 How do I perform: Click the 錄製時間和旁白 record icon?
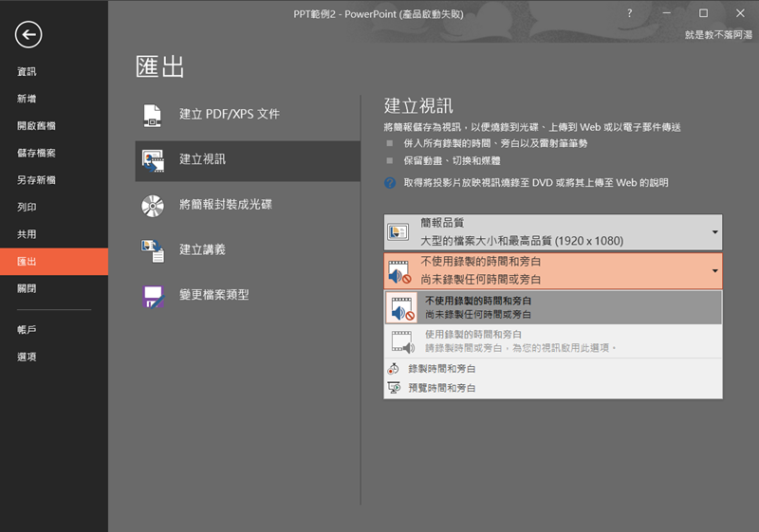pyautogui.click(x=395, y=368)
